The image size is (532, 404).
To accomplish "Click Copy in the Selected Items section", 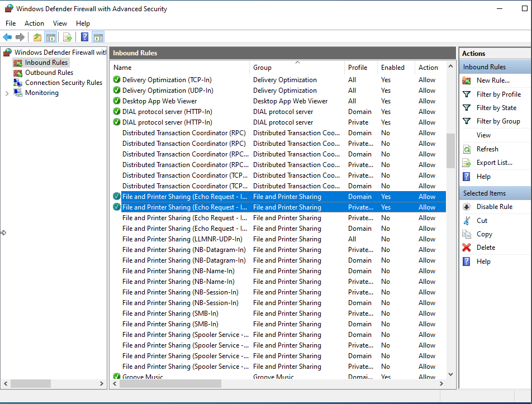I will tap(484, 234).
